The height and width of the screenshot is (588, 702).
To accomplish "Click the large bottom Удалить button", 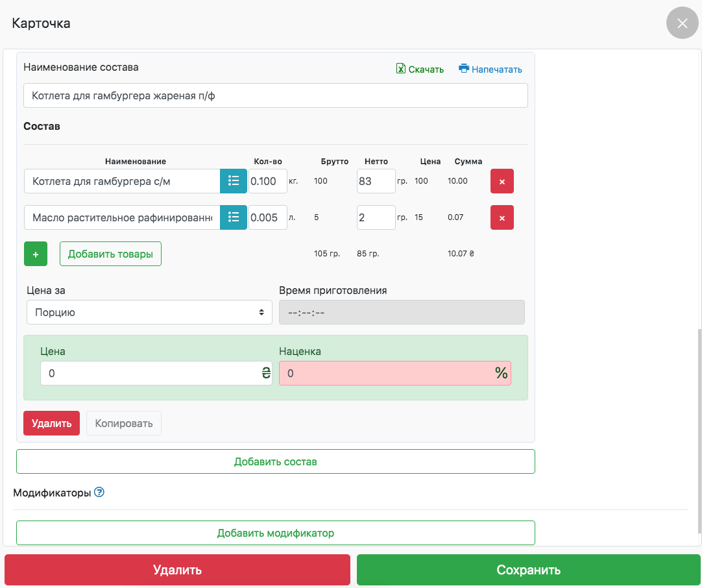I will [x=177, y=570].
